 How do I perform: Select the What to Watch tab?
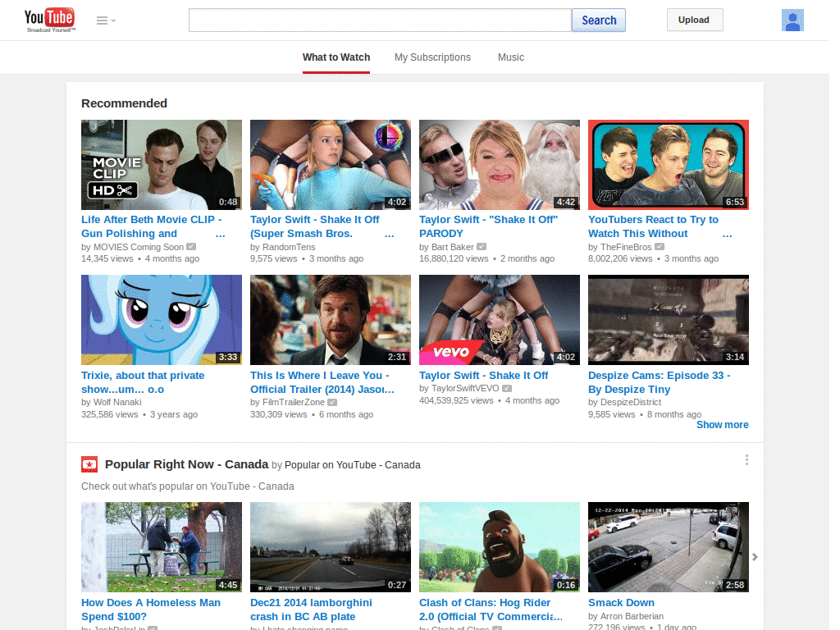[336, 57]
